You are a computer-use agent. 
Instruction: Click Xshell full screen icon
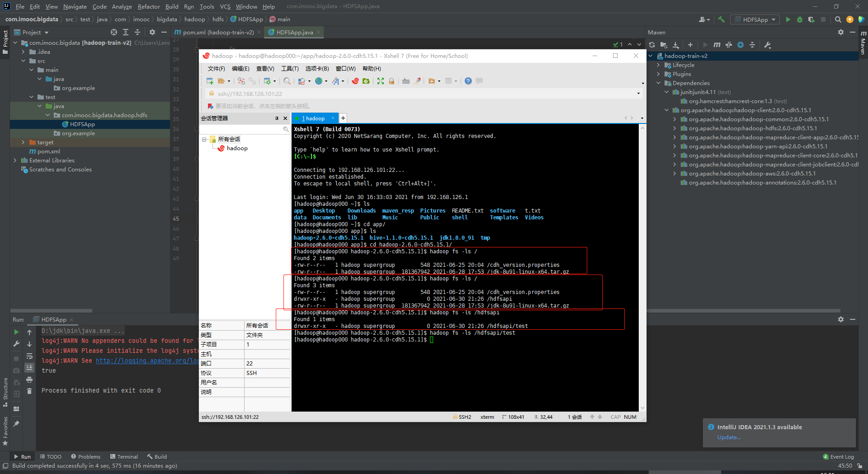(x=381, y=81)
